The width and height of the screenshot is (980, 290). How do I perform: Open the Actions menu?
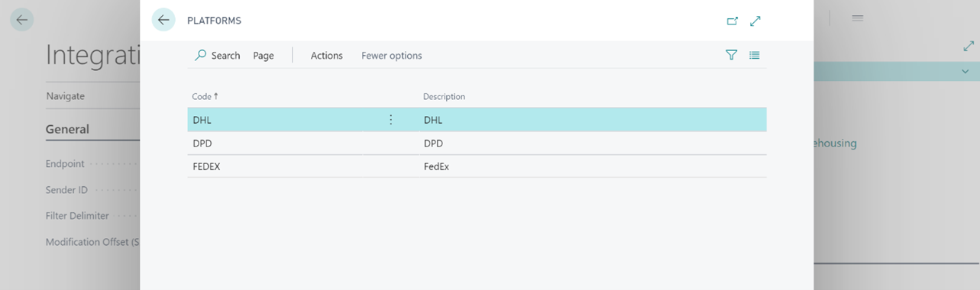(x=327, y=56)
